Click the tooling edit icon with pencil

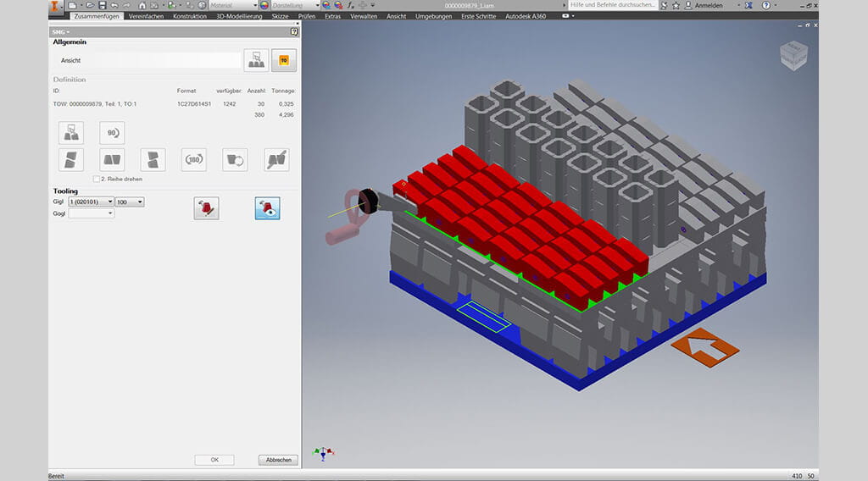[x=206, y=208]
